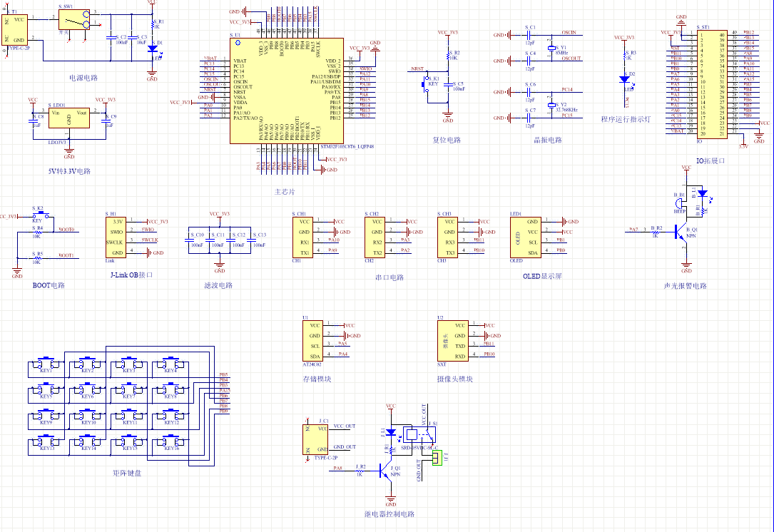Select the KEY6 matrix button
The width and height of the screenshot is (774, 532).
(x=87, y=390)
